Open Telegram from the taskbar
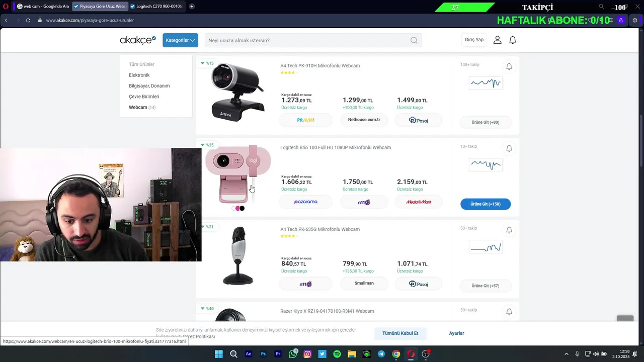Image resolution: width=644 pixels, height=362 pixels. 381,354
